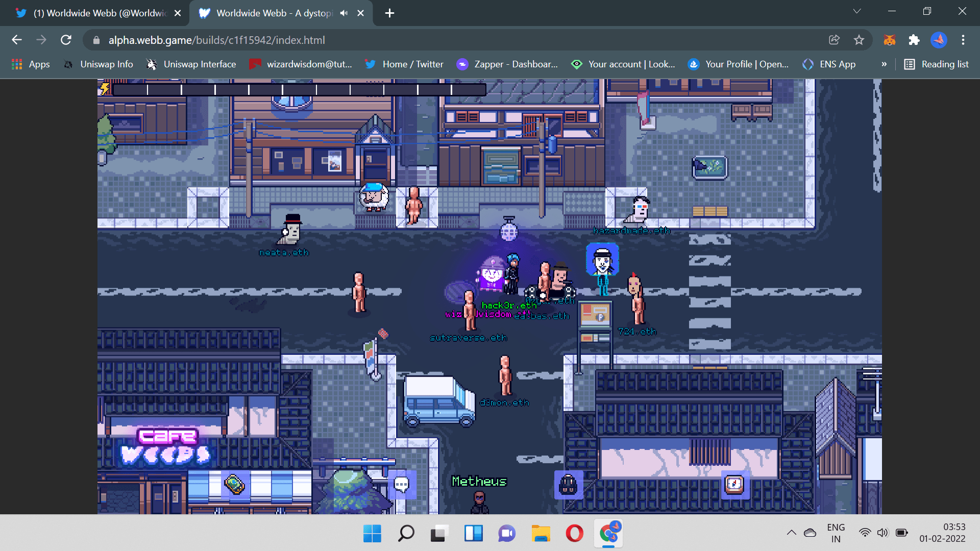Bookmark this page with star icon
Screen dimensions: 980x551
[x=859, y=40]
